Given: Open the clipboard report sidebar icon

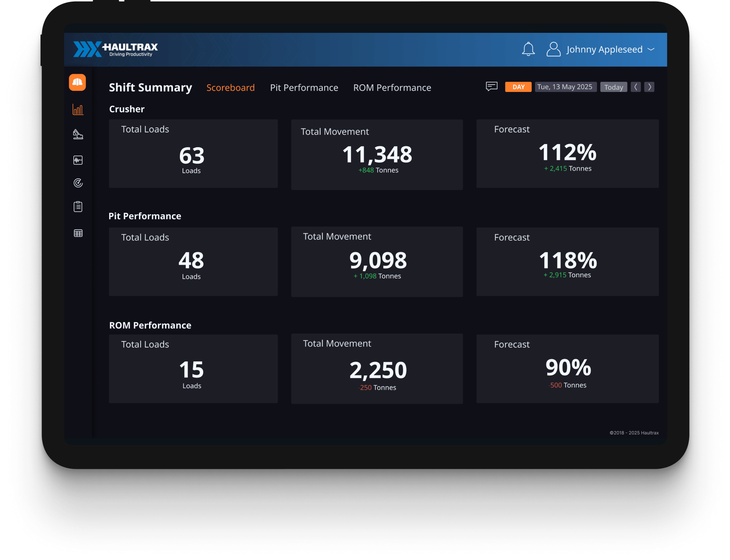Looking at the screenshot, I should (x=78, y=207).
